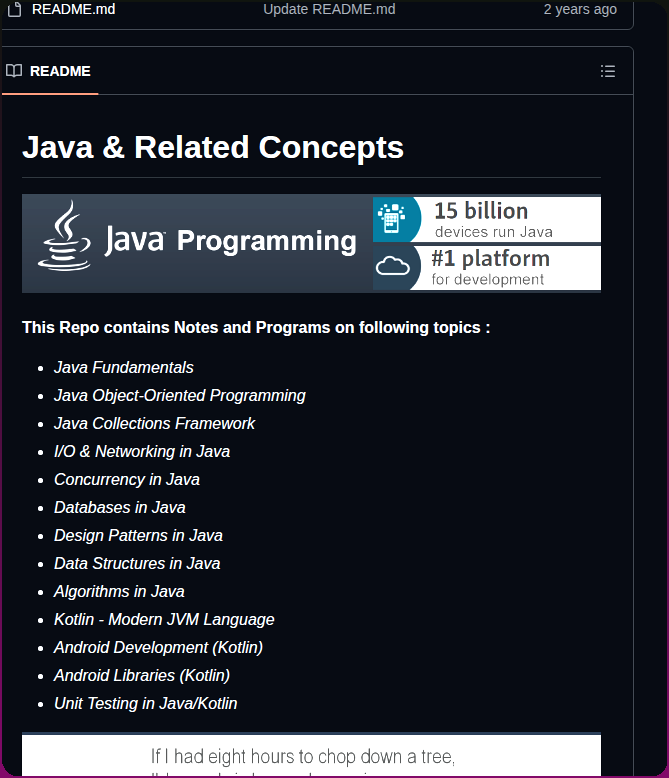Click the '15 billion devices run Java' badge
This screenshot has height=778, width=669.
pyautogui.click(x=487, y=218)
